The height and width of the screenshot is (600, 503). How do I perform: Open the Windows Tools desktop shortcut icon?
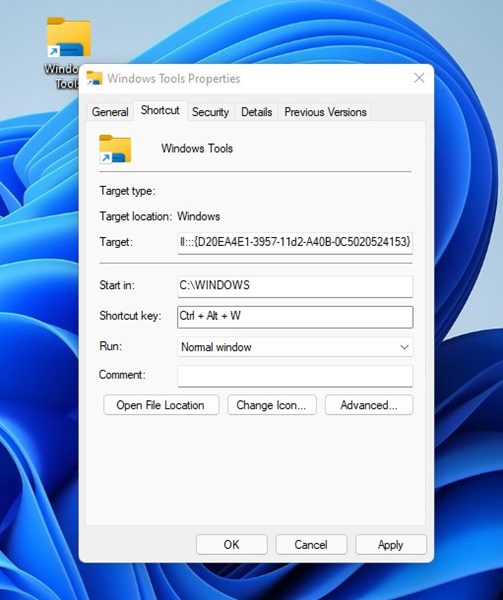pyautogui.click(x=69, y=38)
